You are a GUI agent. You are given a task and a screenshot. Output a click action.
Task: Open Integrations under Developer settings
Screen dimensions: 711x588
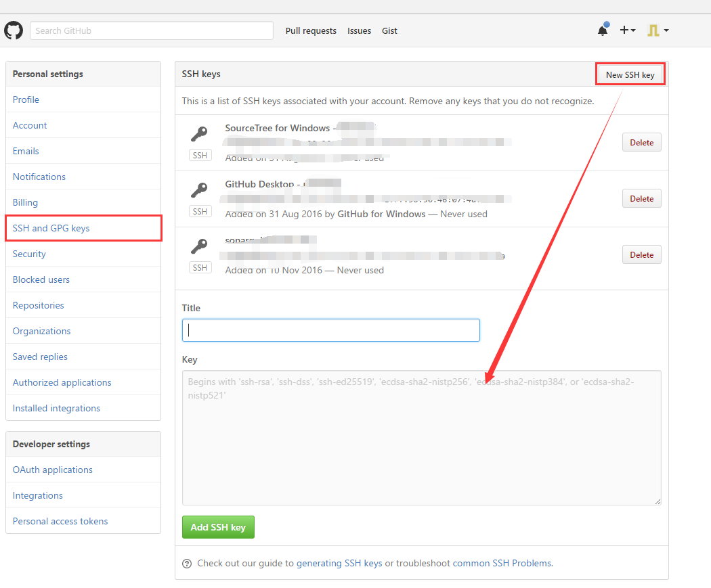coord(83,495)
